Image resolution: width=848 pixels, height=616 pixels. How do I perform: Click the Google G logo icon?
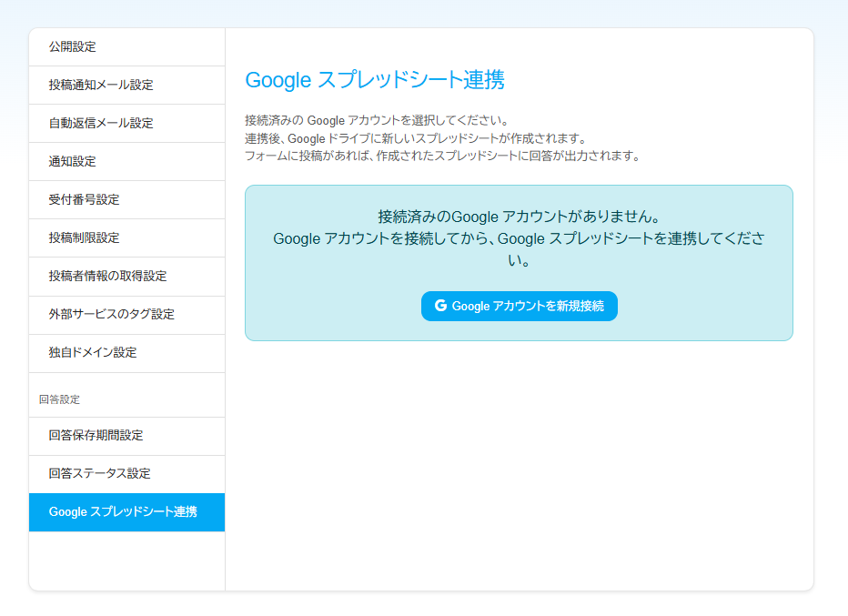(440, 306)
